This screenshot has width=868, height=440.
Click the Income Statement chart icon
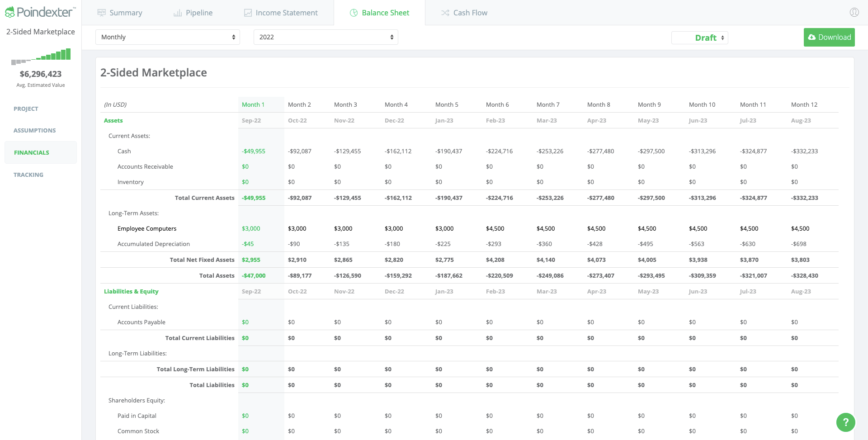click(x=248, y=13)
